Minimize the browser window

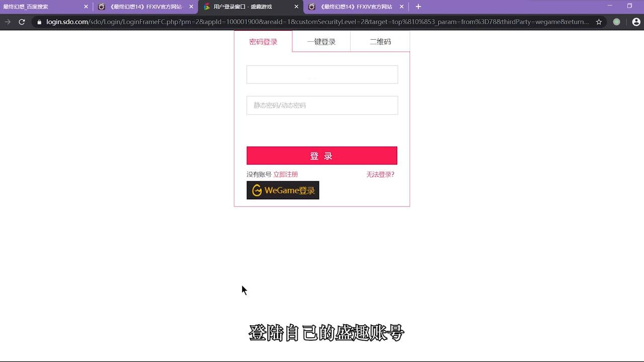click(610, 6)
